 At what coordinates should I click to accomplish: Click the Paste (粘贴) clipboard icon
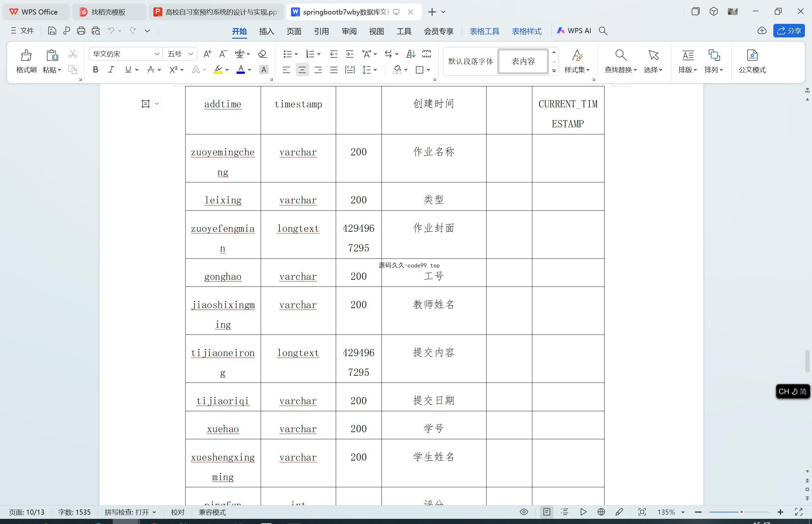click(52, 55)
